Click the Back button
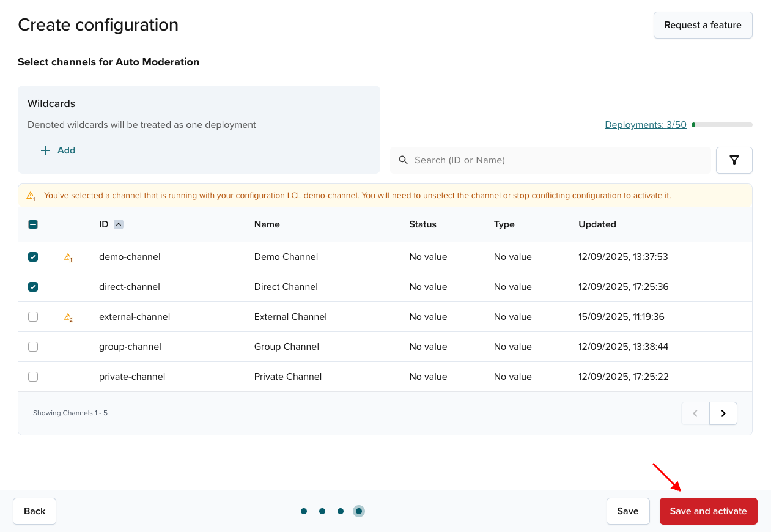Image resolution: width=771 pixels, height=532 pixels. pos(34,511)
